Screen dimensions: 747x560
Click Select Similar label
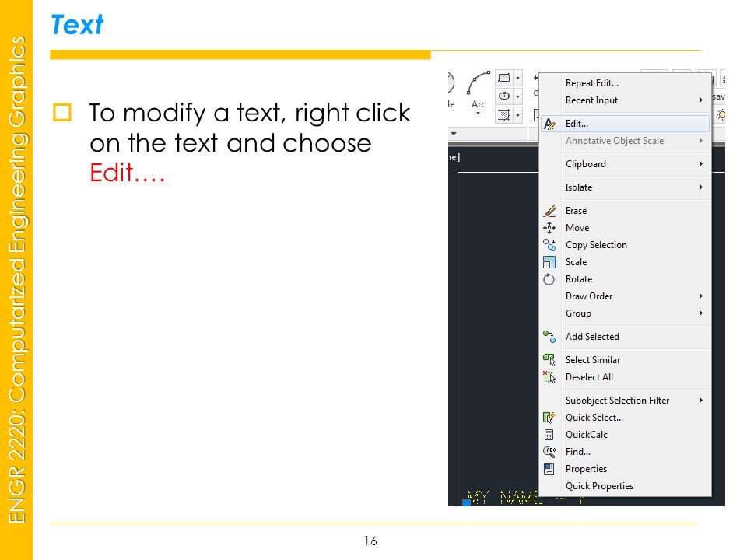[x=593, y=360]
